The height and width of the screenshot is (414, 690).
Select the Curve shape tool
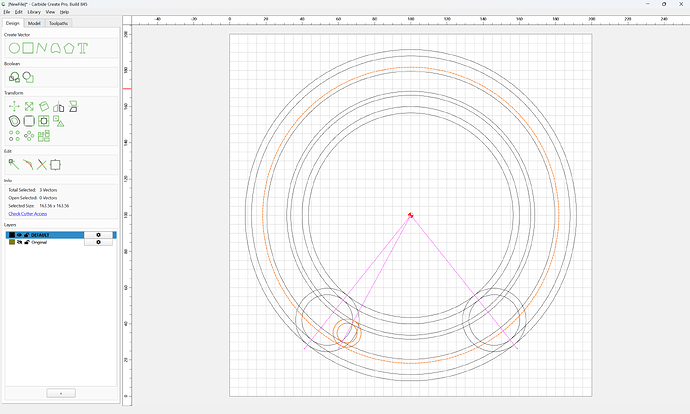coord(55,48)
